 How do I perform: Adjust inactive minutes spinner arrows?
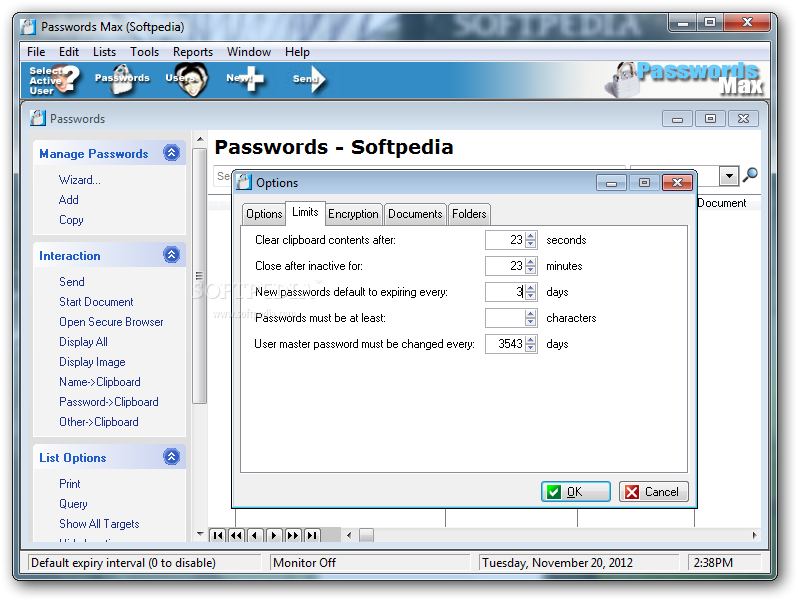pyautogui.click(x=531, y=266)
